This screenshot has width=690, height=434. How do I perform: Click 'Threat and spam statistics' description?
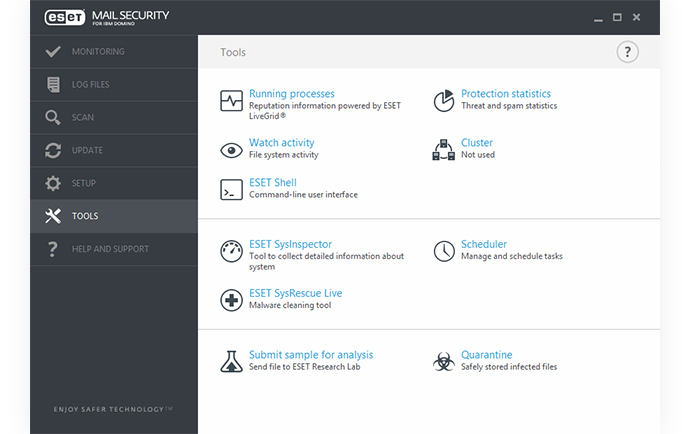(509, 106)
